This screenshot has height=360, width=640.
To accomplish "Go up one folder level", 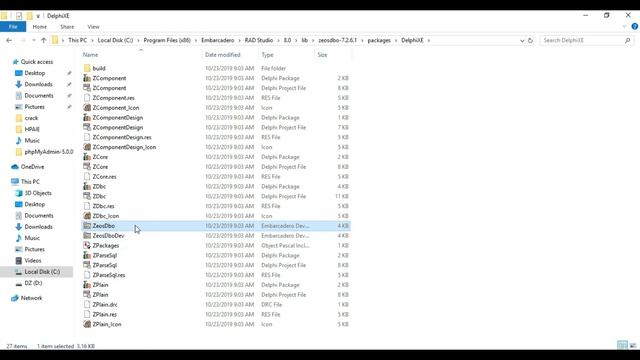I will tap(43, 40).
